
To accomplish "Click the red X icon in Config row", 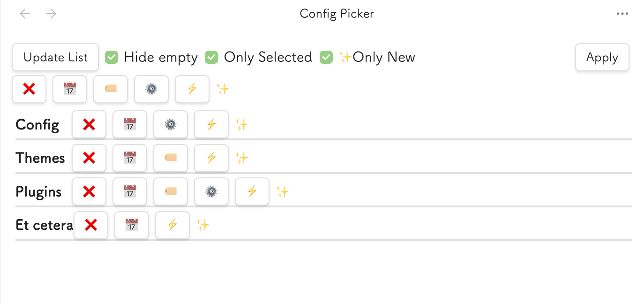I will tap(89, 124).
